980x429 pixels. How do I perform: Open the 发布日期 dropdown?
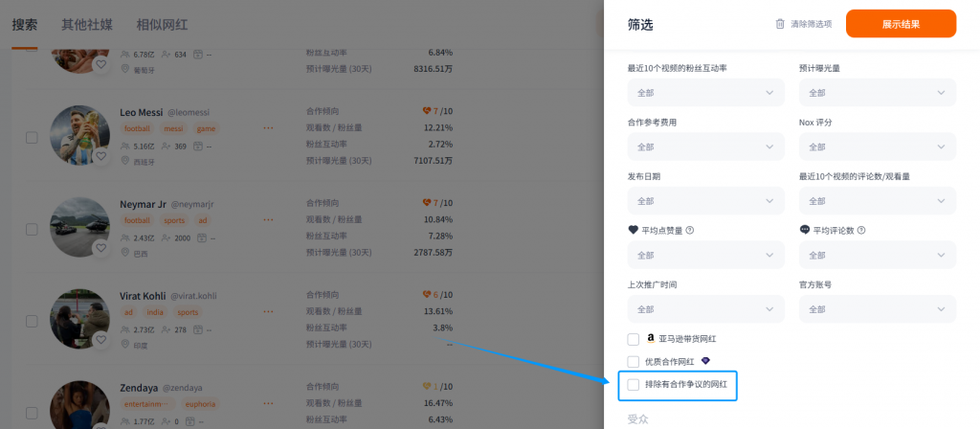705,201
